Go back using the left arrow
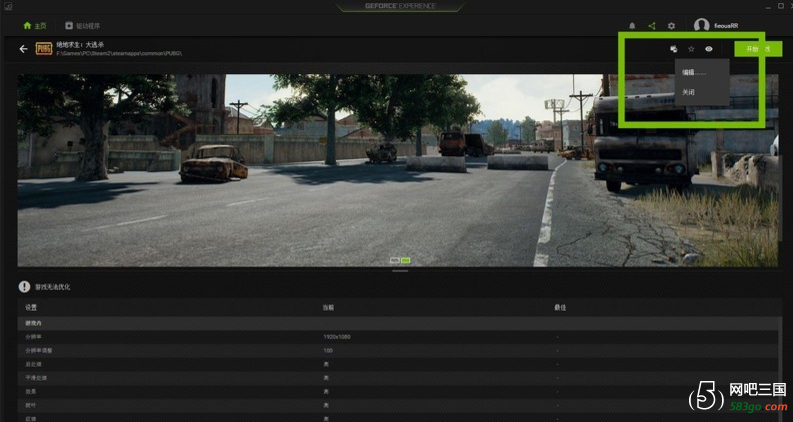The height and width of the screenshot is (422, 793). [23, 49]
